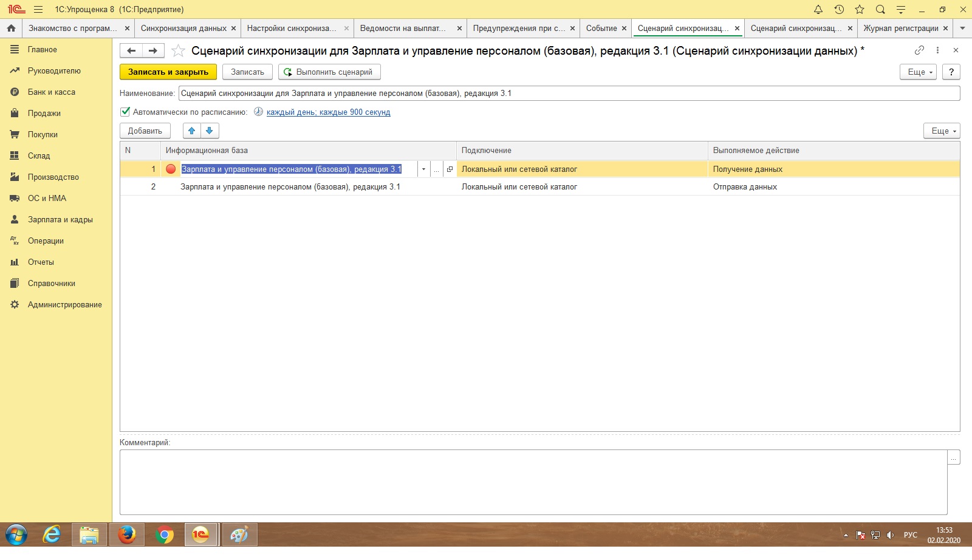Select Получение данных cell in row 1
This screenshot has height=560, width=972.
pos(833,169)
